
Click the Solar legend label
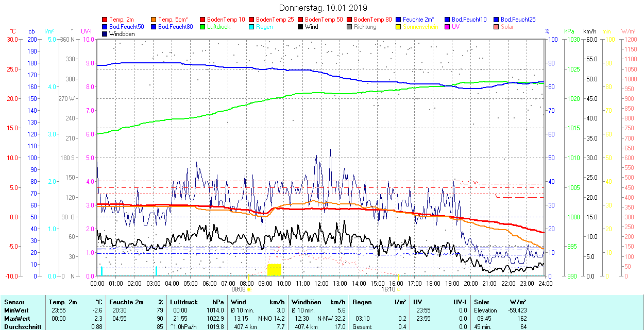coord(507,27)
